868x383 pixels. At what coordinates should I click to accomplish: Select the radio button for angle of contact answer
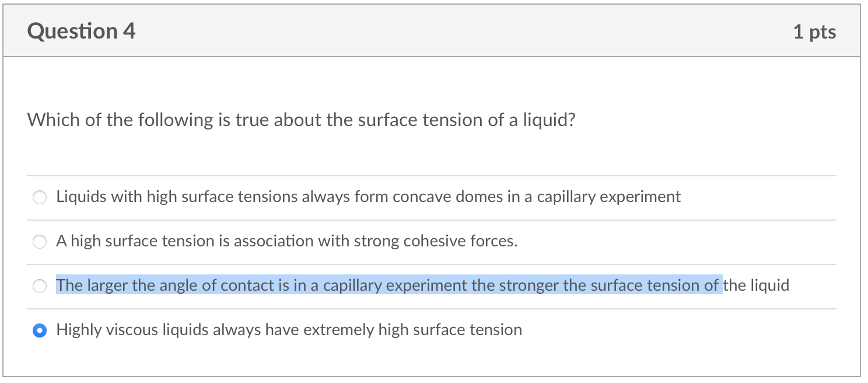[39, 286]
